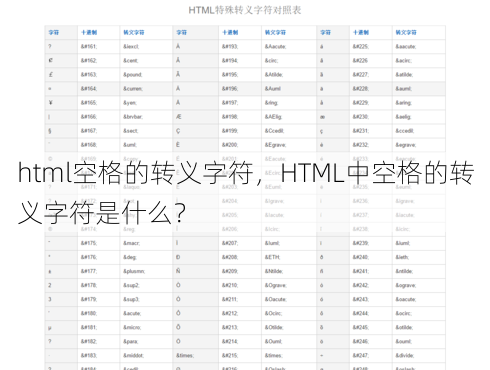Select the "&#243;" decimal cell
The image size is (490, 370).
371,299
